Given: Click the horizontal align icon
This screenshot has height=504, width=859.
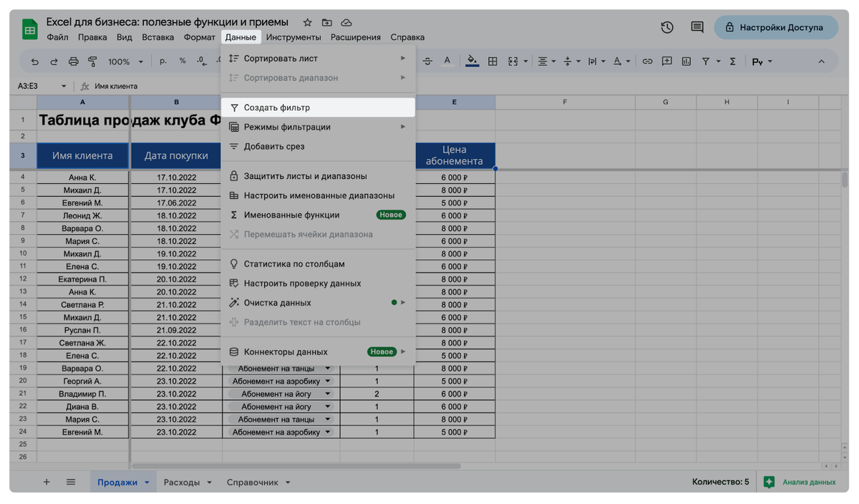Looking at the screenshot, I should click(x=543, y=62).
